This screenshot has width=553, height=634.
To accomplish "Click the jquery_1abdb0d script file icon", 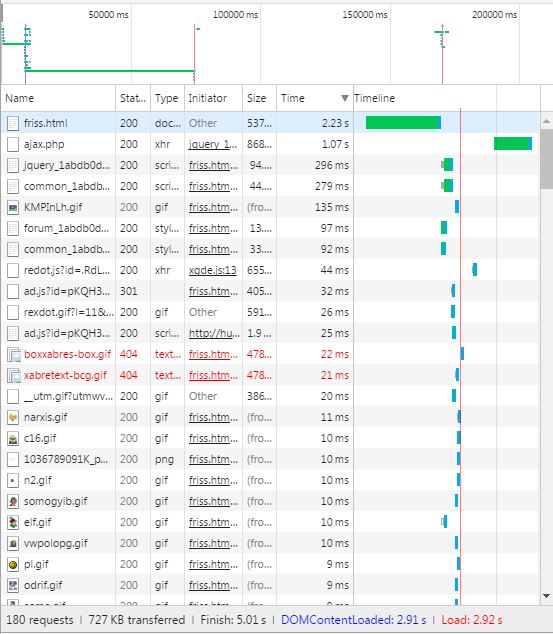I will coord(13,165).
